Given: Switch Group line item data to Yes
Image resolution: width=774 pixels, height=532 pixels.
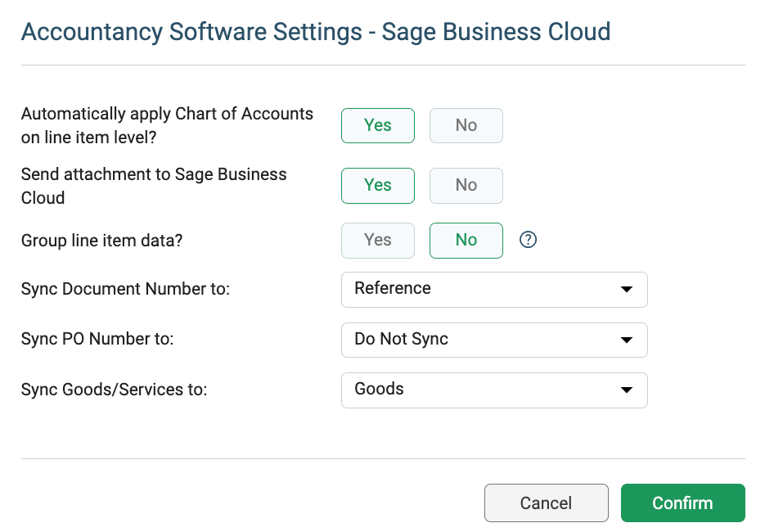Looking at the screenshot, I should click(x=378, y=241).
